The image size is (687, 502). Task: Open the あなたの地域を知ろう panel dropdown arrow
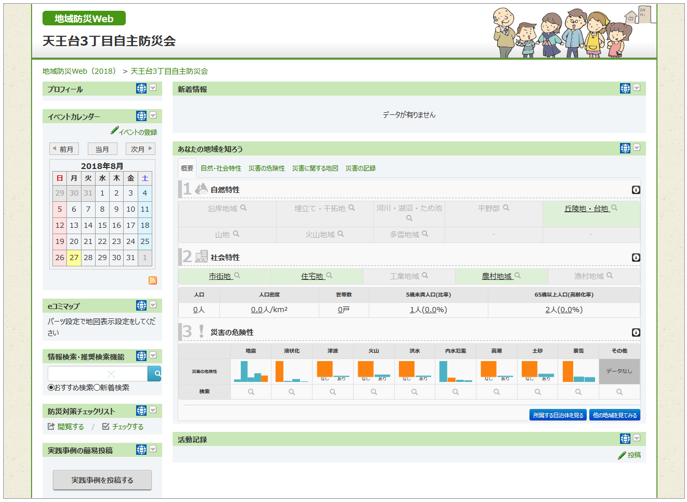tap(637, 149)
